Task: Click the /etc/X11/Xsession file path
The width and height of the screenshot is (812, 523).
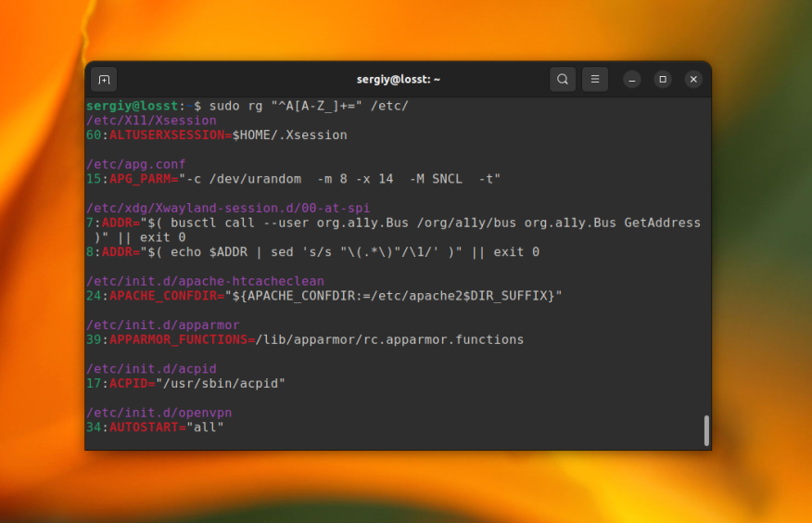Action: [x=151, y=121]
